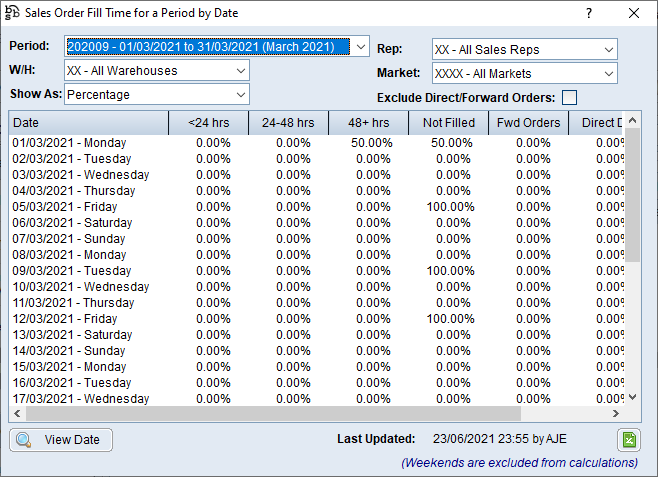Click the horizontal scrollbar right arrow
658x477 pixels.
click(616, 414)
